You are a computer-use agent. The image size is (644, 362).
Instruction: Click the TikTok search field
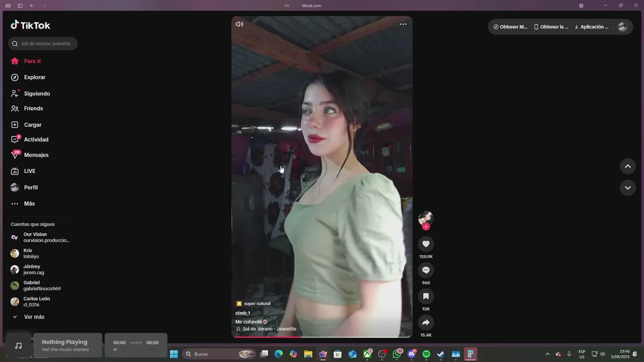coord(43,44)
